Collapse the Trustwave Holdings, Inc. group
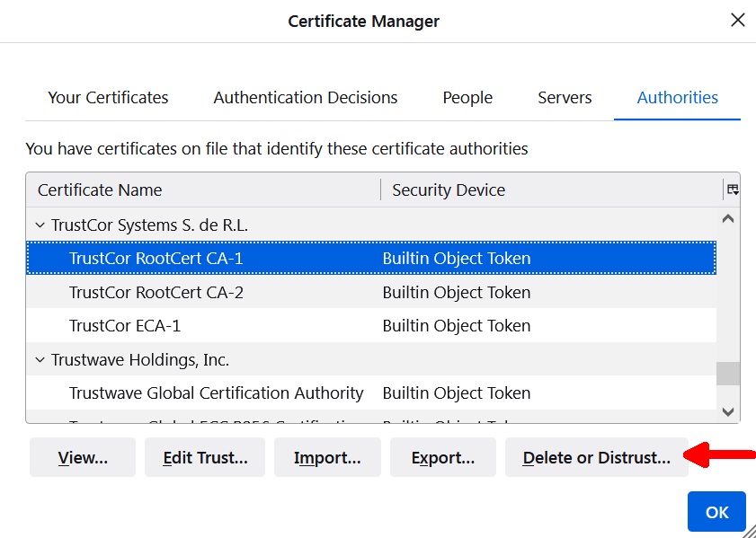The image size is (756, 538). (39, 360)
